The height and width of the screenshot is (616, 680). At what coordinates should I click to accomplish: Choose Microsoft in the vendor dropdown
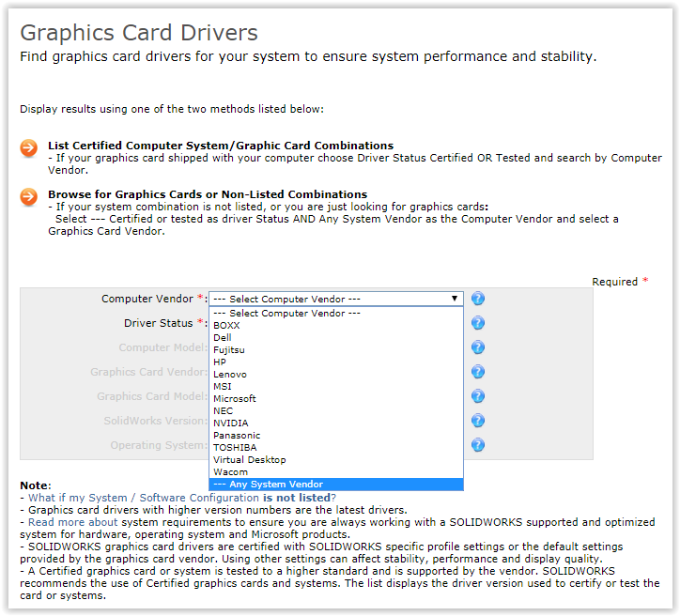tap(336, 398)
